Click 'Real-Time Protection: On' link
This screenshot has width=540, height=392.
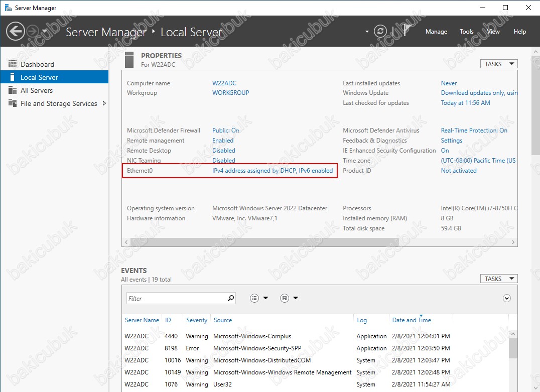[474, 130]
